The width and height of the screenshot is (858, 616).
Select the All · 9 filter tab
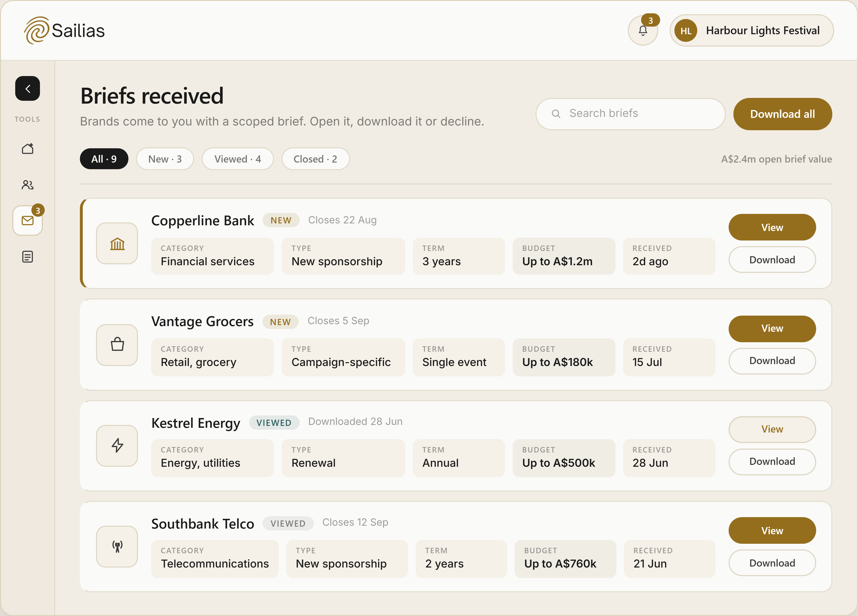(x=104, y=159)
